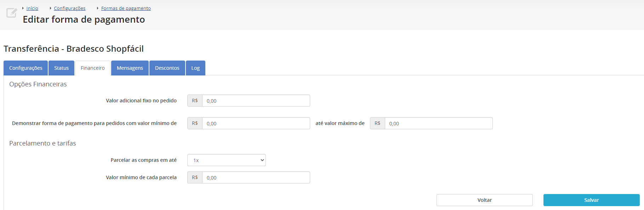Click the edit pencil icon beside page title
This screenshot has height=210, width=644.
[x=12, y=13]
